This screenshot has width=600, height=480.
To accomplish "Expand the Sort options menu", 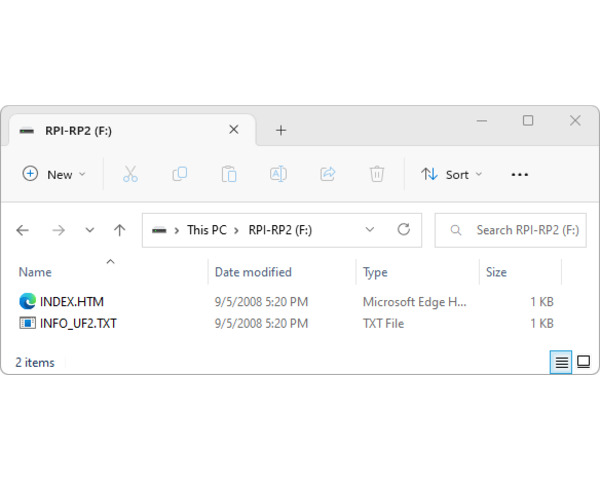I will (452, 174).
